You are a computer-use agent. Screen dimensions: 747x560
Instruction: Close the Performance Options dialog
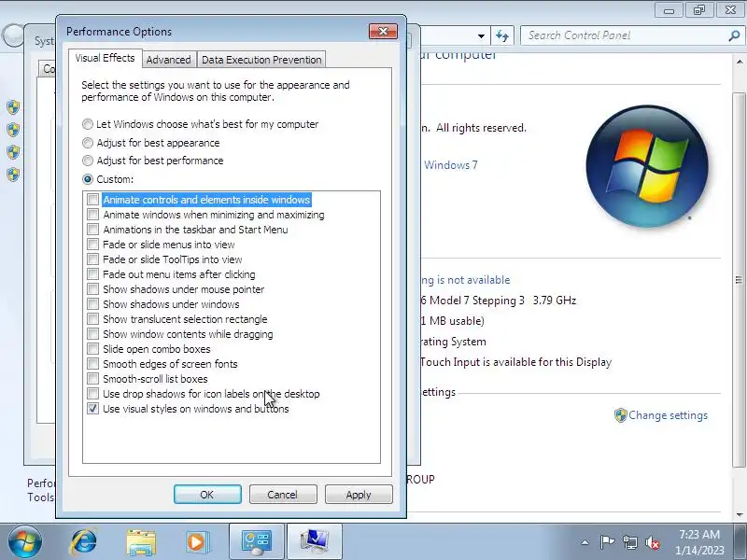(x=383, y=32)
